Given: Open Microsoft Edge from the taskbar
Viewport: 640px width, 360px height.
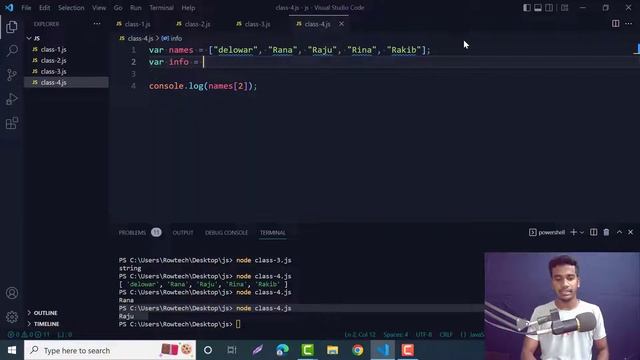Looking at the screenshot, I should (x=282, y=350).
